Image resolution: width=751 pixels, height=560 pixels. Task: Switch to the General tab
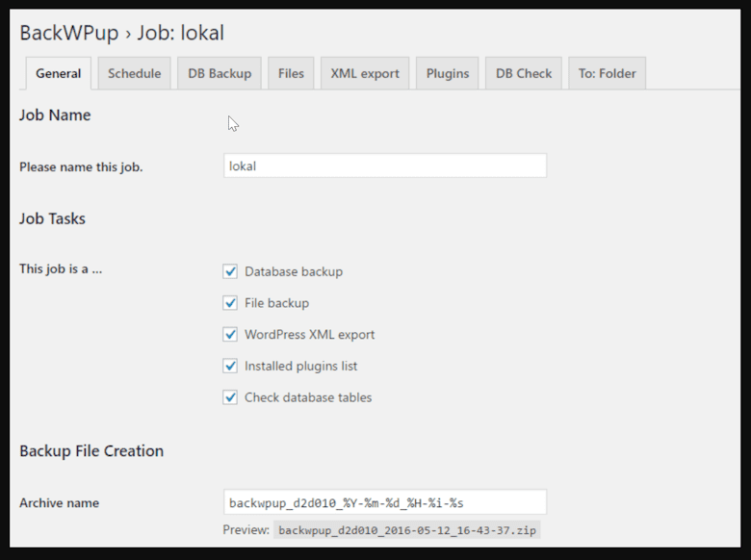point(58,73)
